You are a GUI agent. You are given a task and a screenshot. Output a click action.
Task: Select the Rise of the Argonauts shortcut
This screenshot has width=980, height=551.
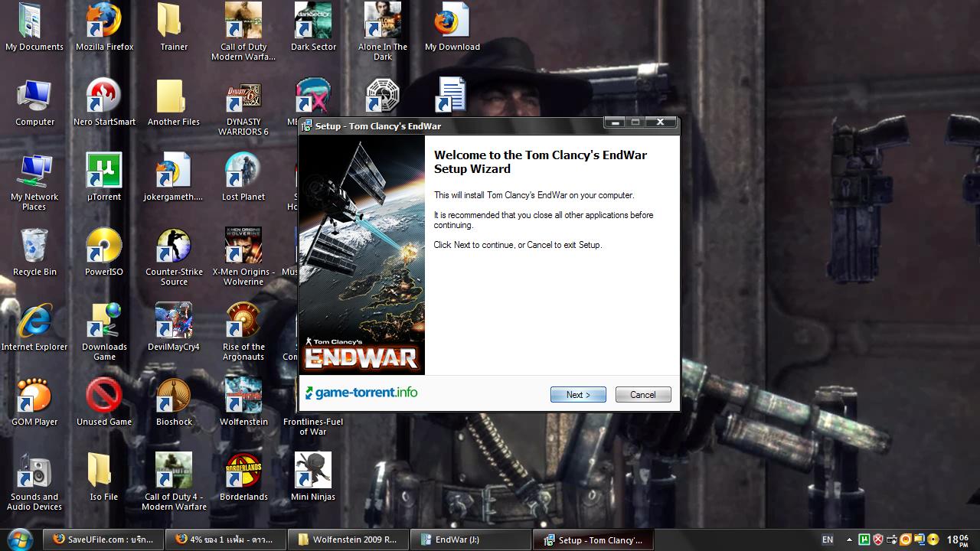tap(243, 332)
